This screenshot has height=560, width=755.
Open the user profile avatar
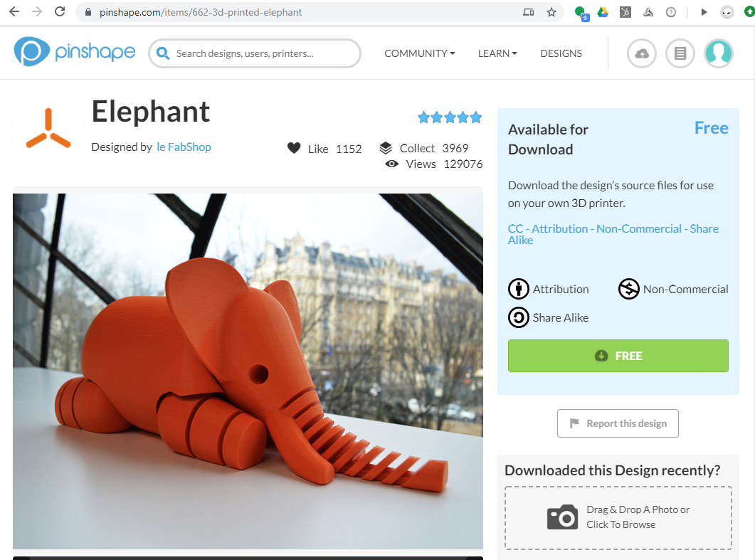[x=719, y=53]
